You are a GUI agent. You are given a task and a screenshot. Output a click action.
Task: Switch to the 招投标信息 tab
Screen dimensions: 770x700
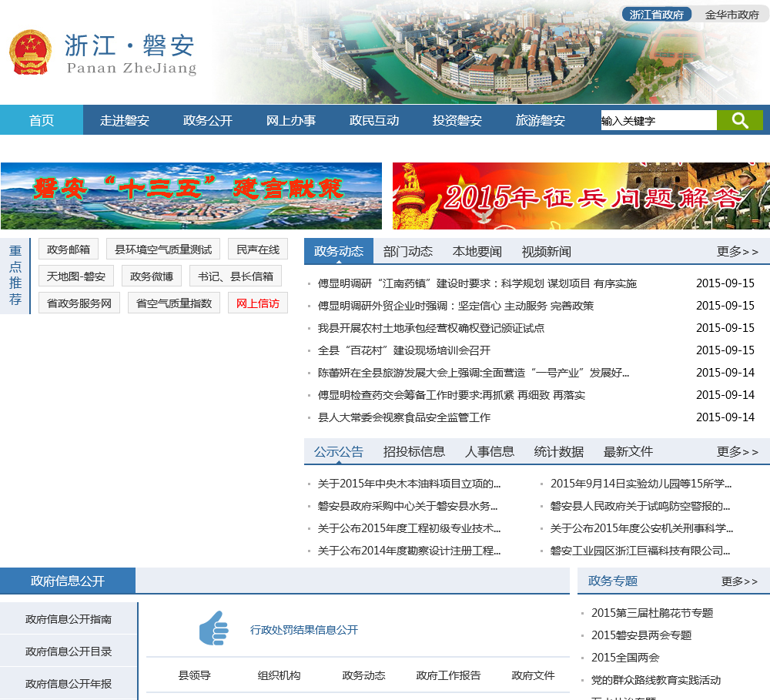point(414,451)
